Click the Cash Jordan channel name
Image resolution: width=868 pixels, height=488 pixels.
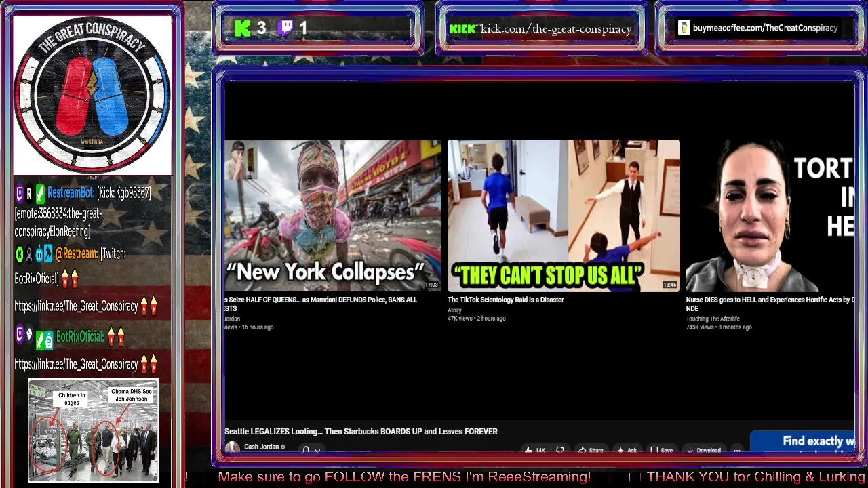tap(261, 447)
